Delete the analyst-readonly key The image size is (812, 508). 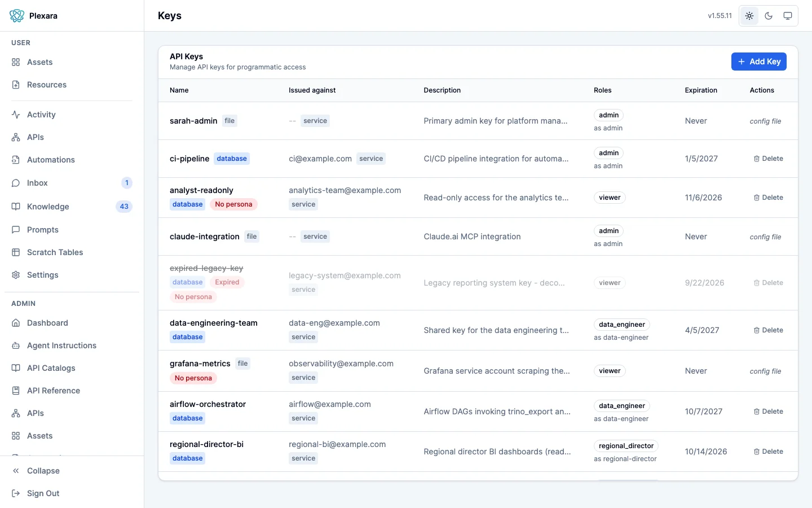(768, 198)
